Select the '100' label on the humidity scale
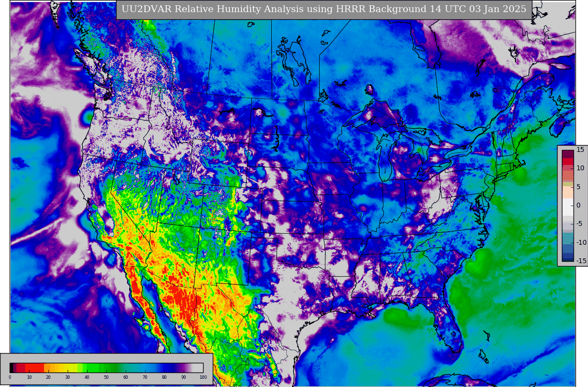Image resolution: width=588 pixels, height=387 pixels. pyautogui.click(x=203, y=377)
